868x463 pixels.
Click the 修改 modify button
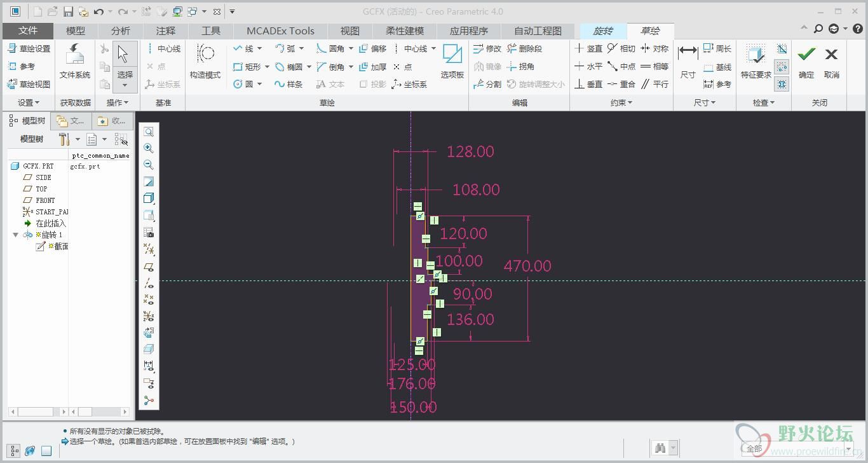point(487,48)
